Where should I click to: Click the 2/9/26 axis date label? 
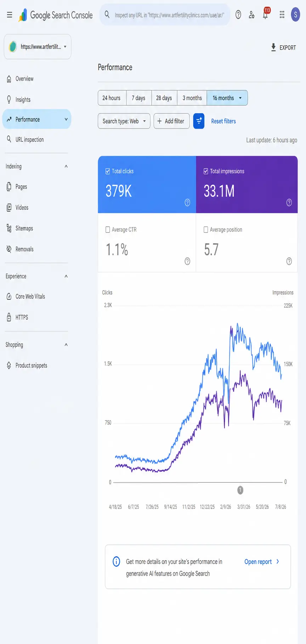(x=226, y=507)
